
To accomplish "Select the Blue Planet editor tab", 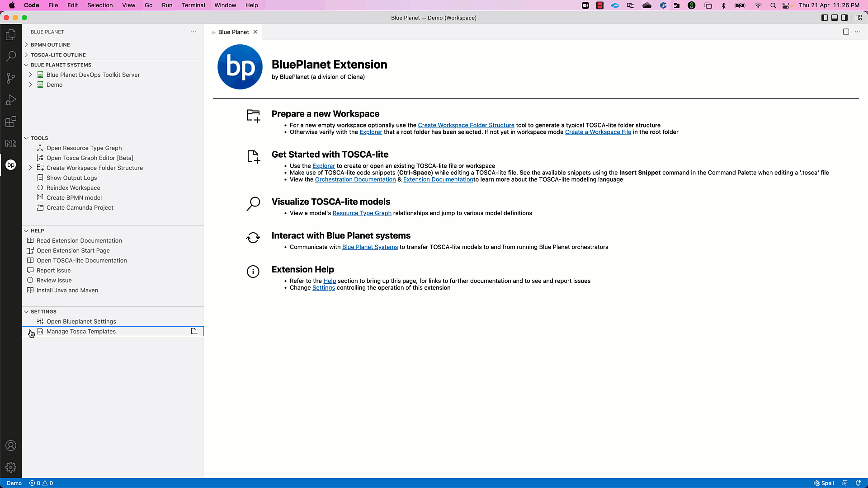I will (234, 32).
